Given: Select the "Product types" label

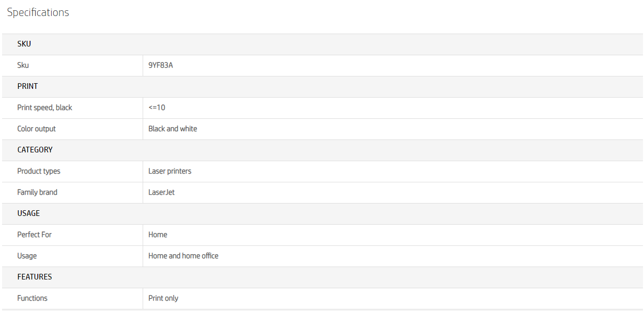Looking at the screenshot, I should (39, 171).
